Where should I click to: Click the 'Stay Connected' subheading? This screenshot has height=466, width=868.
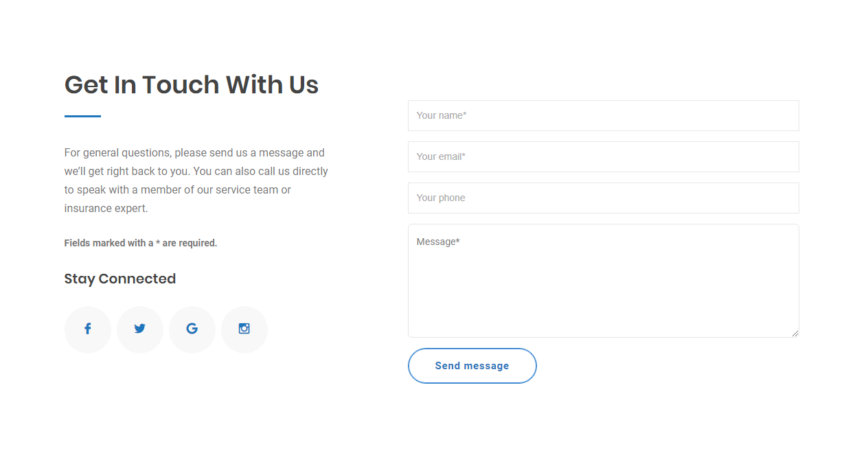120,279
